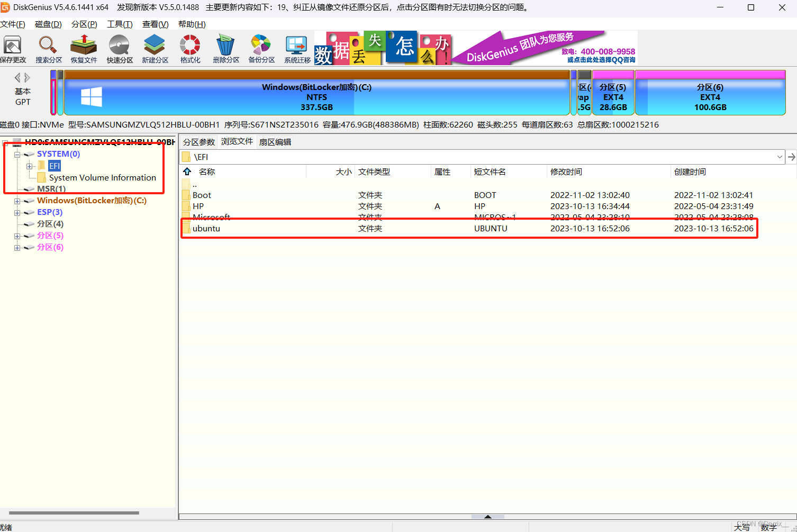Expand the 分区(6) tree node
The width and height of the screenshot is (797, 532).
pyautogui.click(x=17, y=248)
